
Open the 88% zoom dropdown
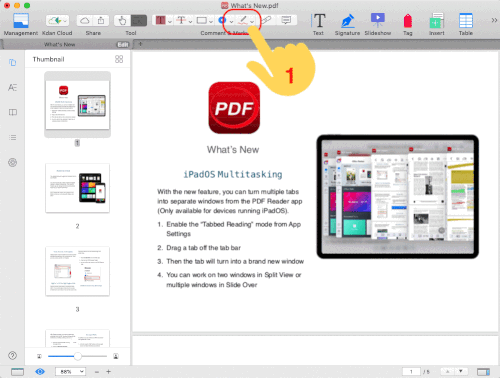click(70, 371)
